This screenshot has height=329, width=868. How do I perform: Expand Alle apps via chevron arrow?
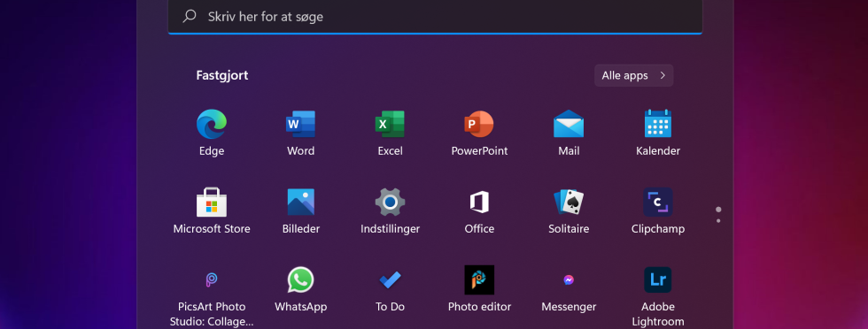(663, 76)
